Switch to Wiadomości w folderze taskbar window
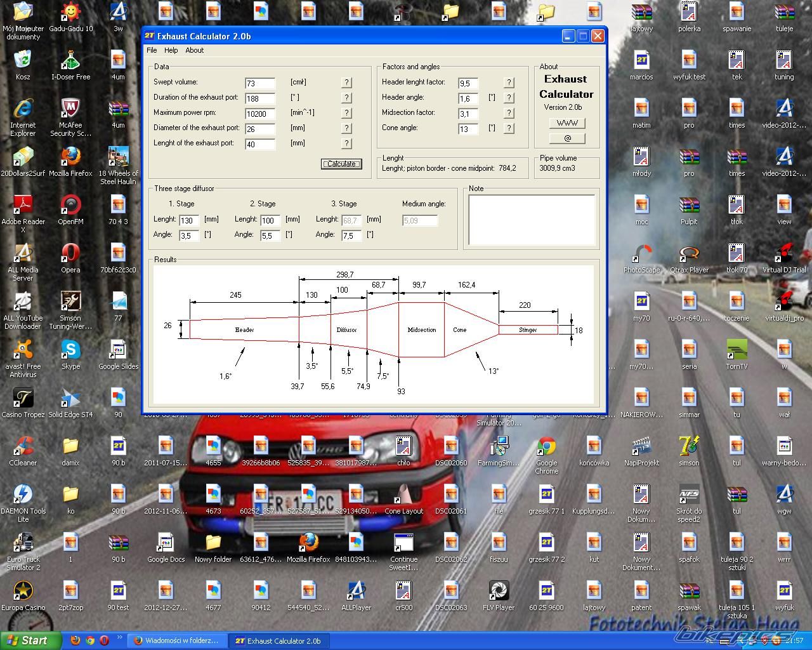 coord(176,640)
